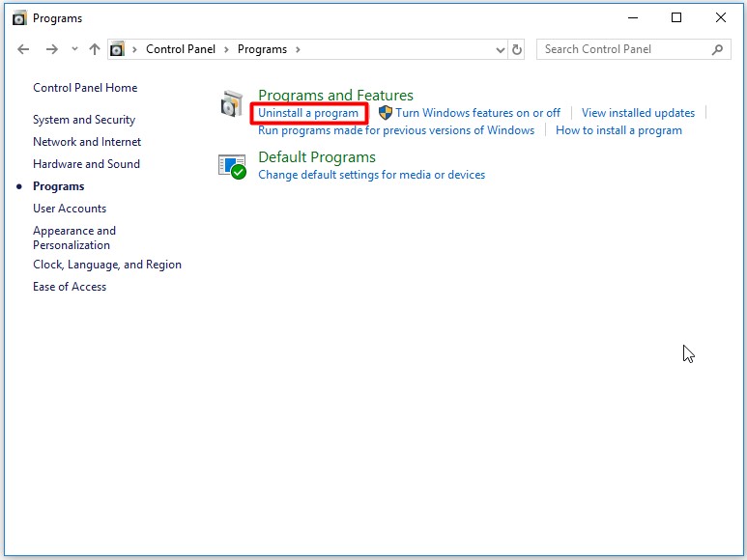Open System and Security category
The width and height of the screenshot is (747, 560).
tap(84, 120)
